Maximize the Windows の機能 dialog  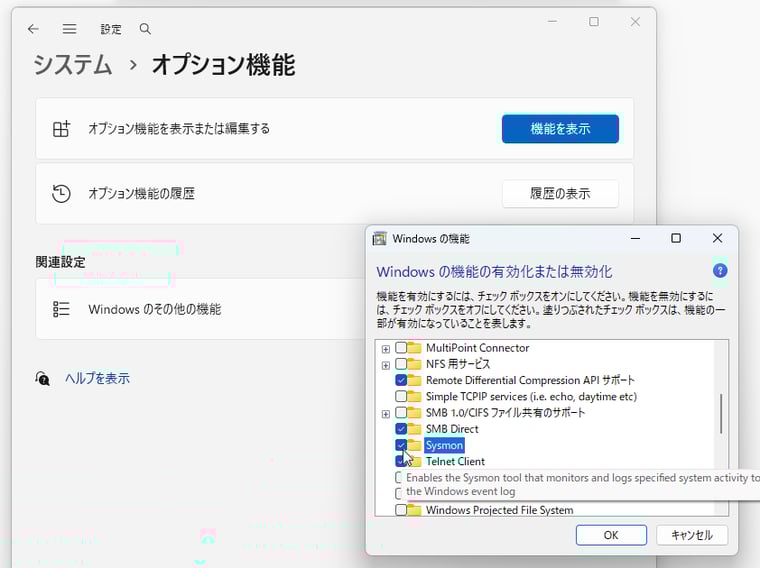[676, 238]
